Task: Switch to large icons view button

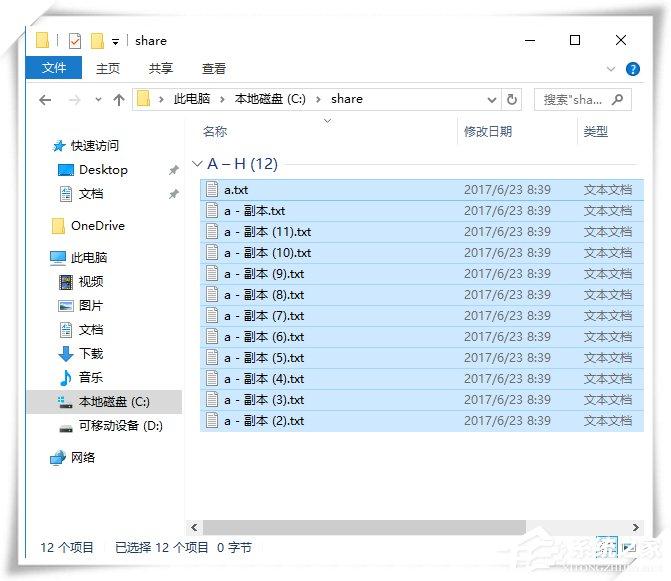Action: pyautogui.click(x=629, y=547)
